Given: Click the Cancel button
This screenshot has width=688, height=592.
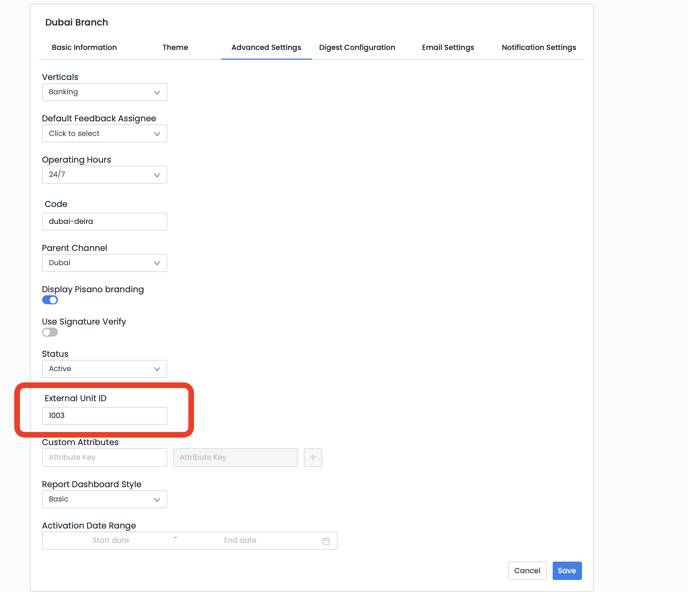Looking at the screenshot, I should [x=527, y=571].
